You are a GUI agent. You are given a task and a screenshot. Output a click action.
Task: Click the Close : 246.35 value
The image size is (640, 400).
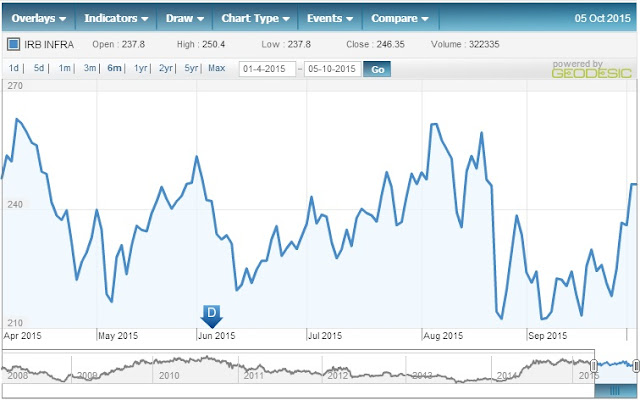(375, 44)
